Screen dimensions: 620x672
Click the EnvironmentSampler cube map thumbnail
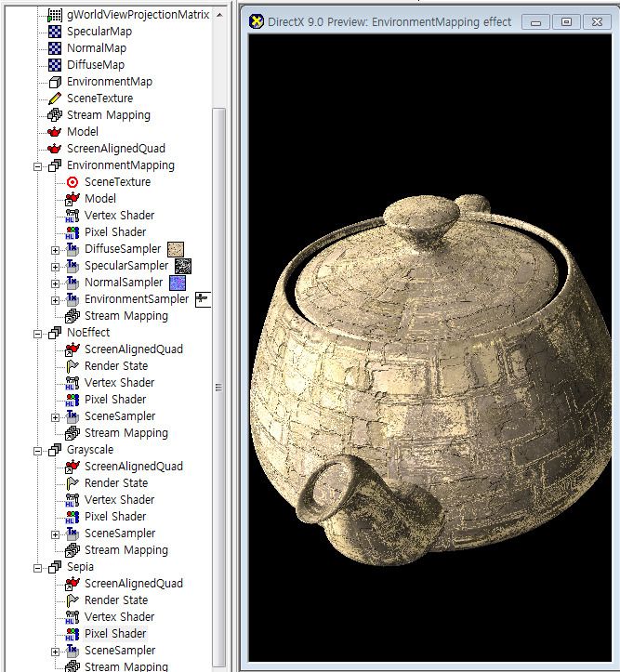(203, 299)
